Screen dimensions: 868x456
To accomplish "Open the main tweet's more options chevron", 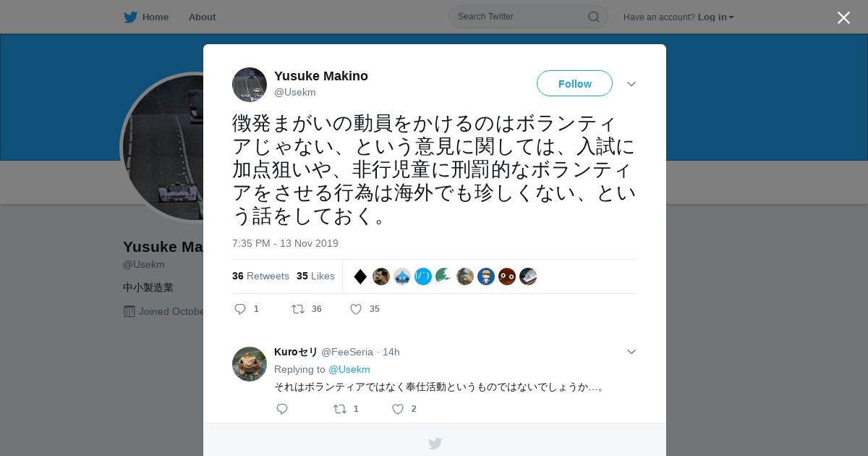I will point(631,84).
